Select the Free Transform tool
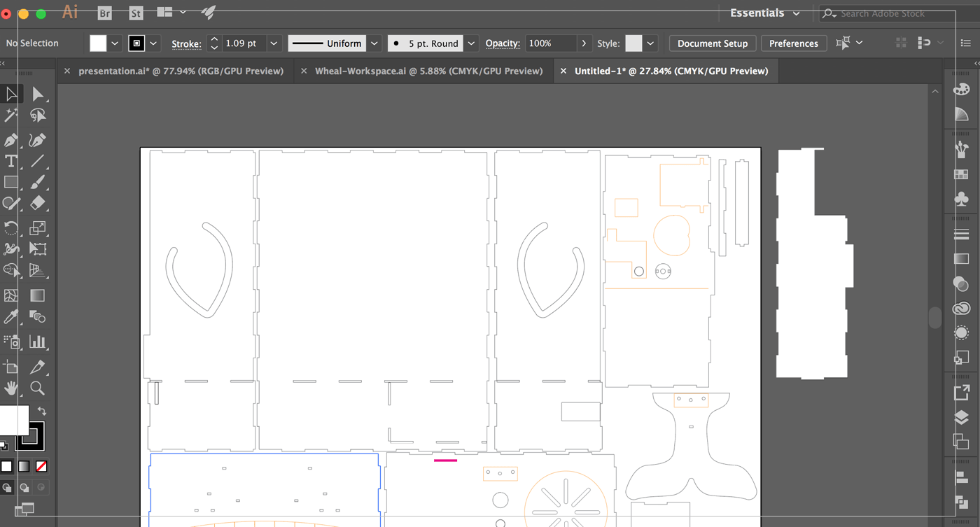980x527 pixels. (x=38, y=248)
